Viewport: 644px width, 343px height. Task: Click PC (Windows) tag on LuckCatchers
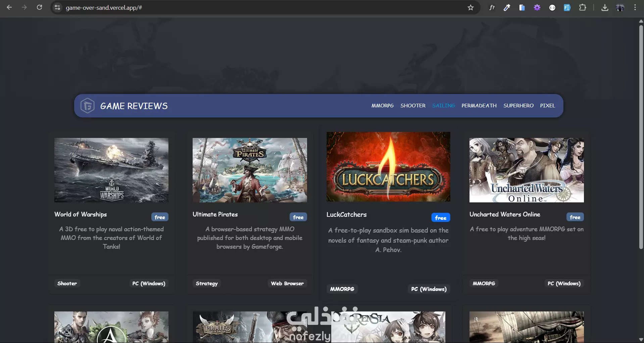coord(429,289)
